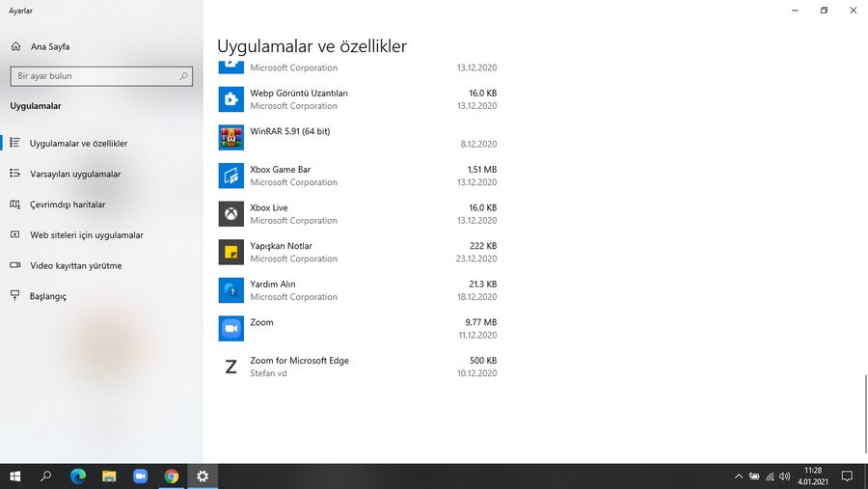Click the 9,77 MB size of Zoom
The height and width of the screenshot is (489, 868).
coord(481,322)
